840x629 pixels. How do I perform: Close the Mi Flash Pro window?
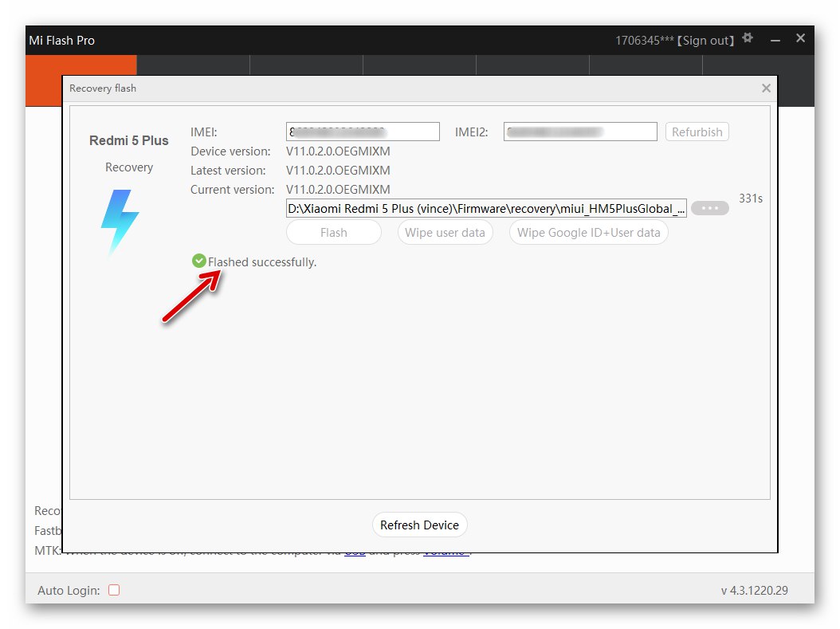(x=800, y=38)
